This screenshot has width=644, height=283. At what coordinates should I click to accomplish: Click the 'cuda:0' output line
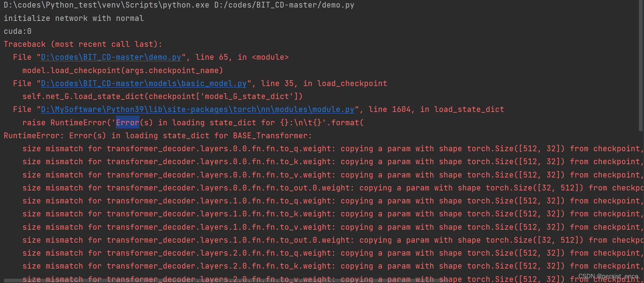tap(18, 31)
